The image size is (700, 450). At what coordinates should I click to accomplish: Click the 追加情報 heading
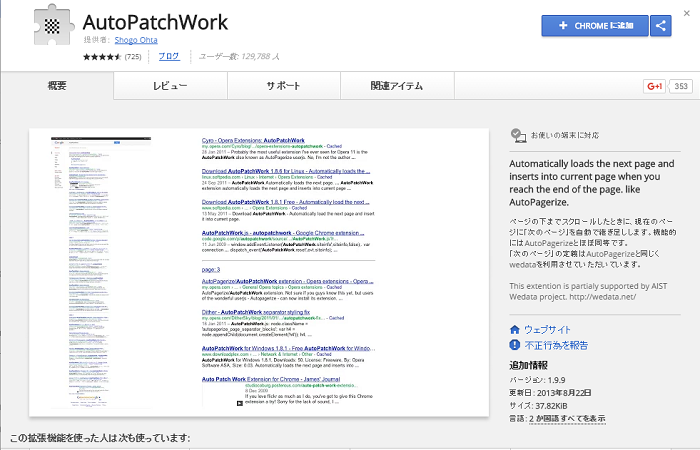[x=528, y=365]
